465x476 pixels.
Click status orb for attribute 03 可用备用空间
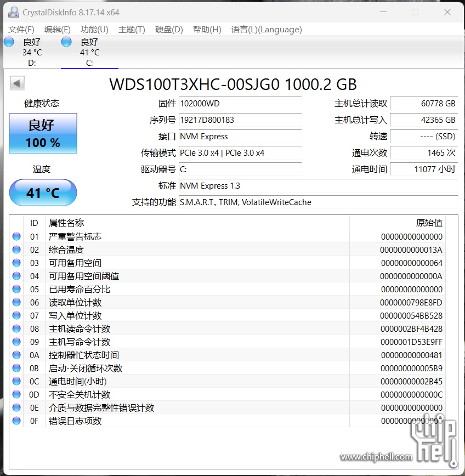[x=16, y=263]
